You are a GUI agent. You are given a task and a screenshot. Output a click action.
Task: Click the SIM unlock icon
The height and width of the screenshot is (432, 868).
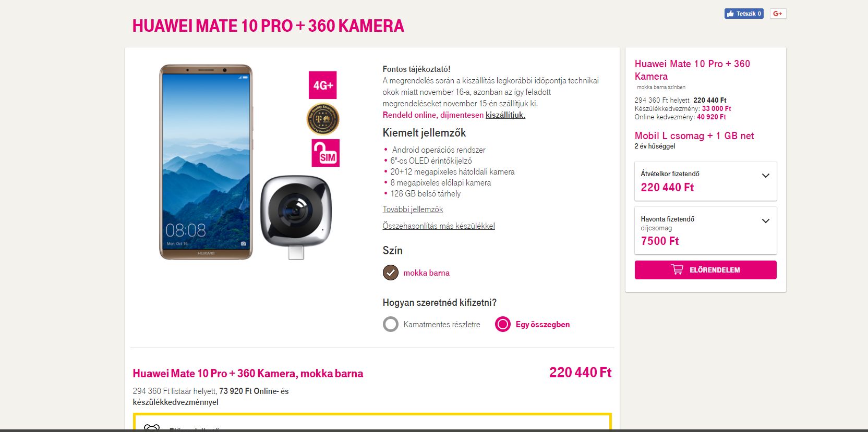(x=325, y=153)
